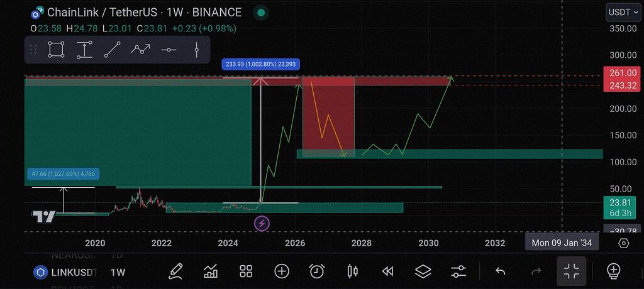Select the large green rectangle zone
Image resolution: width=644 pixels, height=289 pixels.
(138, 132)
